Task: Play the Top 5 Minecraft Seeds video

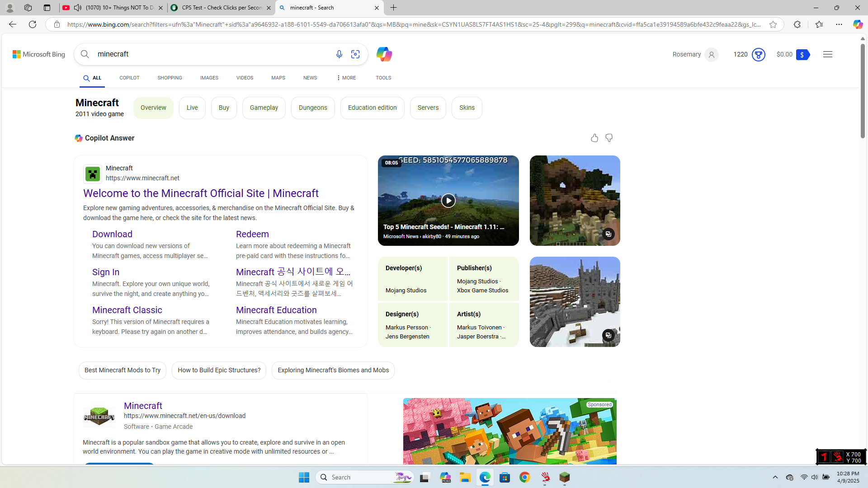Action: click(448, 201)
